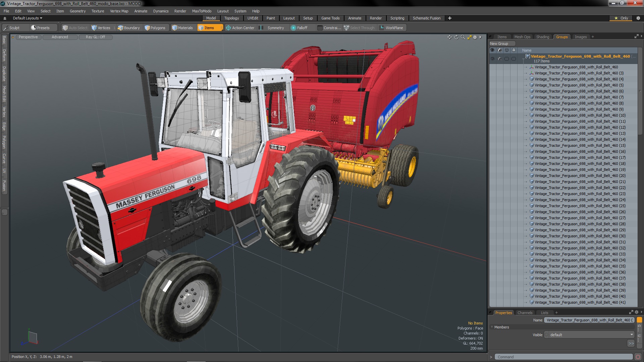Open the WorkPlane options
This screenshot has height=362, width=644.
tap(391, 28)
